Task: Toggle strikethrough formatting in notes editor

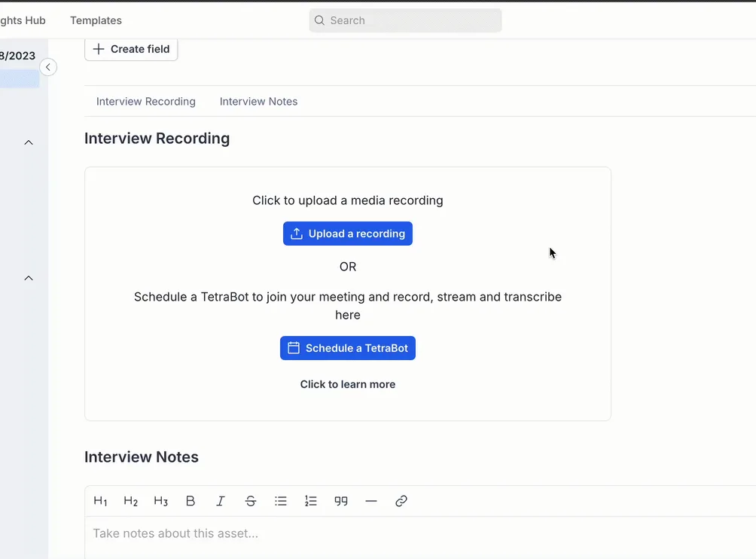Action: point(251,501)
